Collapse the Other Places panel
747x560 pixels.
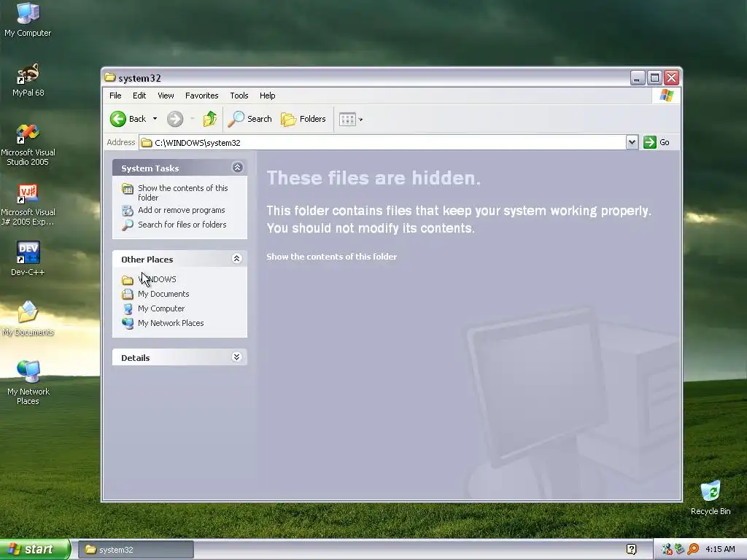coord(237,259)
